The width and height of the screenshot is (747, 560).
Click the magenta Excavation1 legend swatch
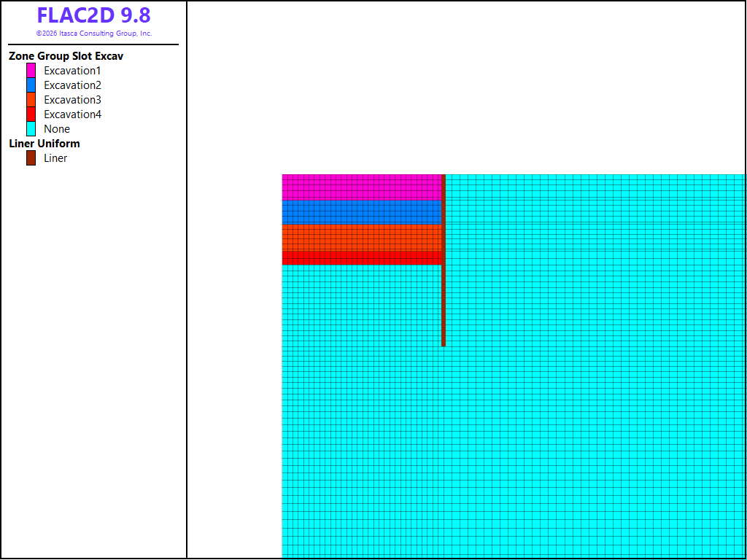coord(31,71)
